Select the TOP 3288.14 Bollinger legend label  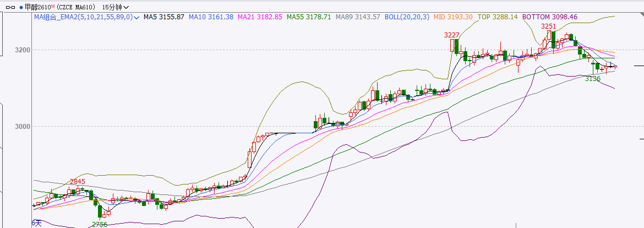point(498,17)
